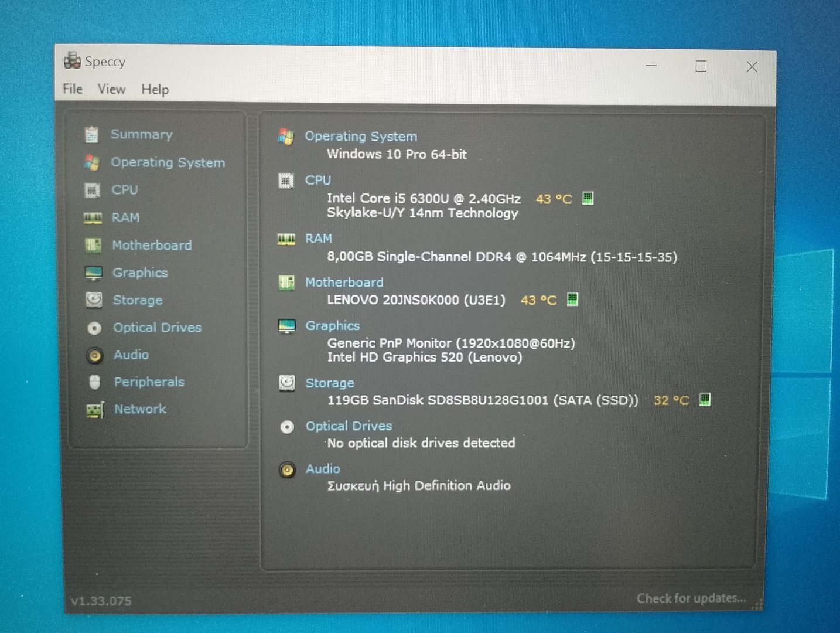Click the Network card icon in sidebar

[x=95, y=410]
